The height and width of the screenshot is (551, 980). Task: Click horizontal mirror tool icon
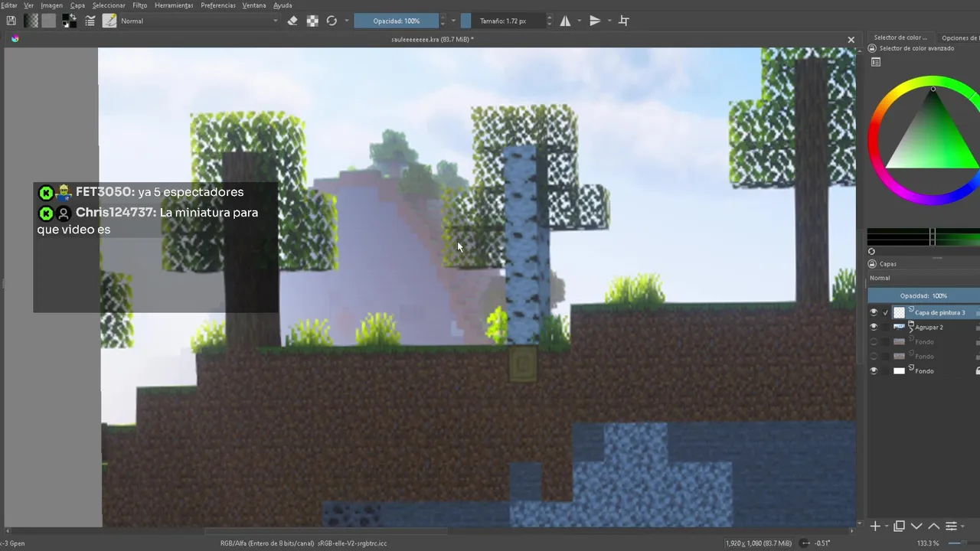pos(565,21)
